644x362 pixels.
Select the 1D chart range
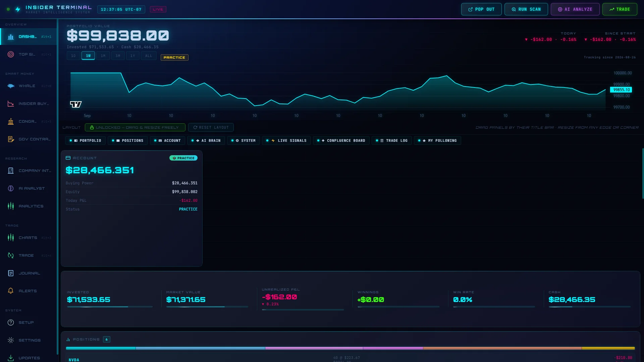click(73, 56)
